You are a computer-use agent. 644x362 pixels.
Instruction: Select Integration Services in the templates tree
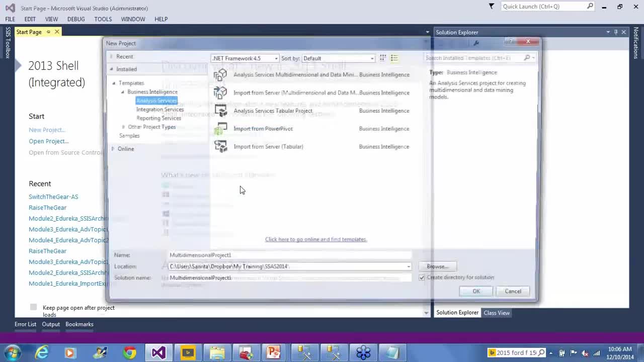click(160, 110)
